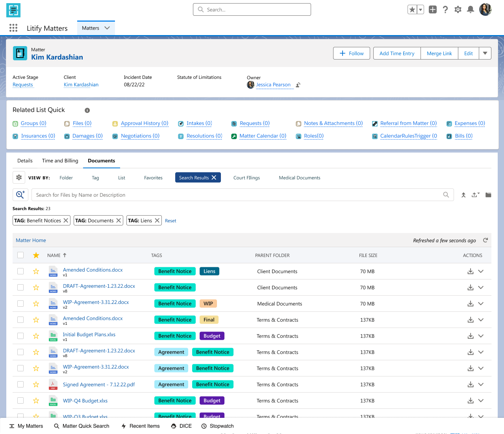
Task: Open Stopwatch in the utility bar
Action: 217,426
